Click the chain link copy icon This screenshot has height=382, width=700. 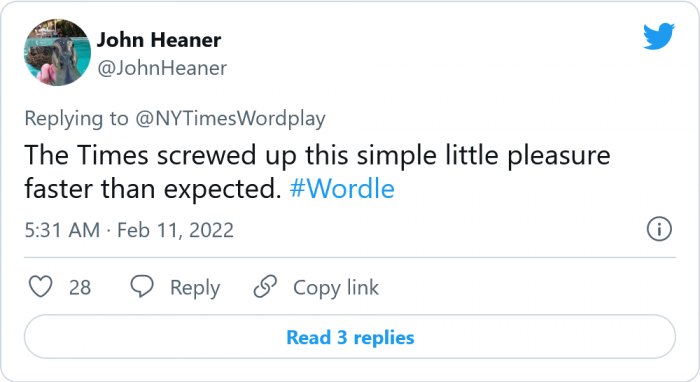coord(265,286)
